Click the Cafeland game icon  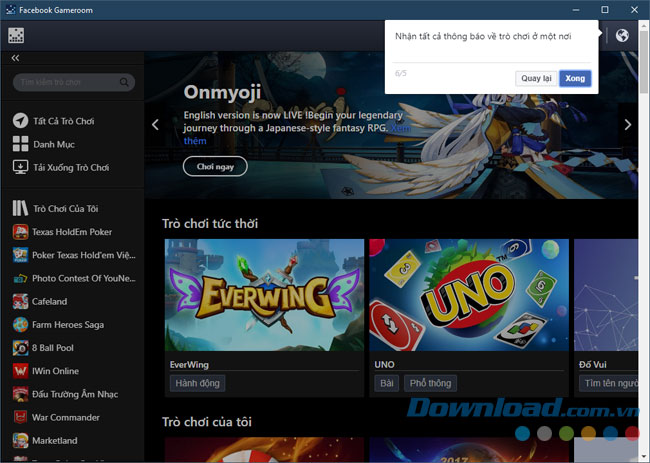(x=20, y=301)
